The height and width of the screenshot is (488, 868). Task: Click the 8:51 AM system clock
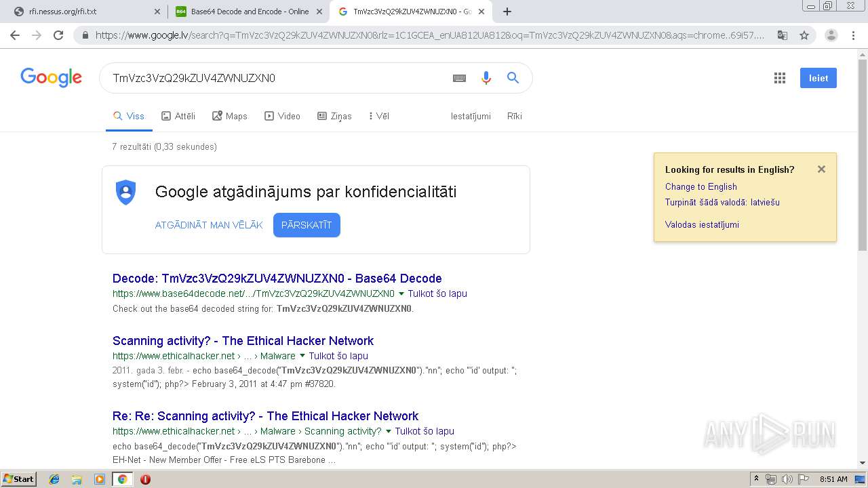coord(833,479)
